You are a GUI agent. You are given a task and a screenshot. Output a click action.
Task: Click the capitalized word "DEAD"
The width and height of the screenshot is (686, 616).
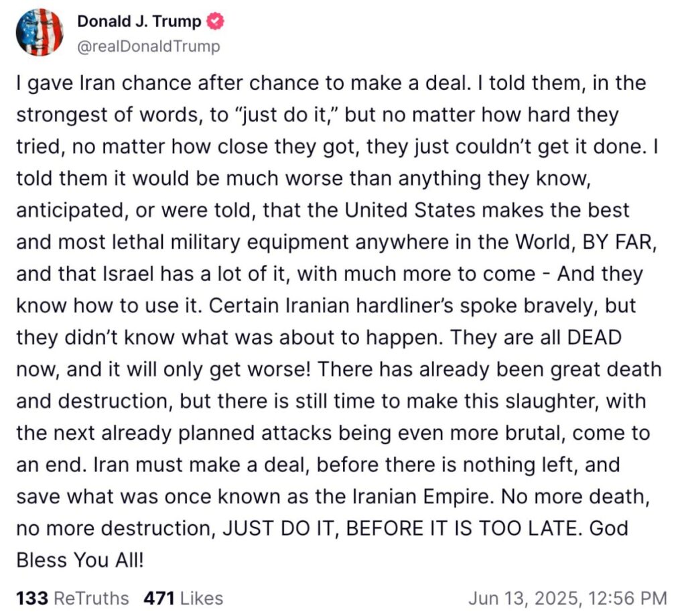[x=594, y=337]
